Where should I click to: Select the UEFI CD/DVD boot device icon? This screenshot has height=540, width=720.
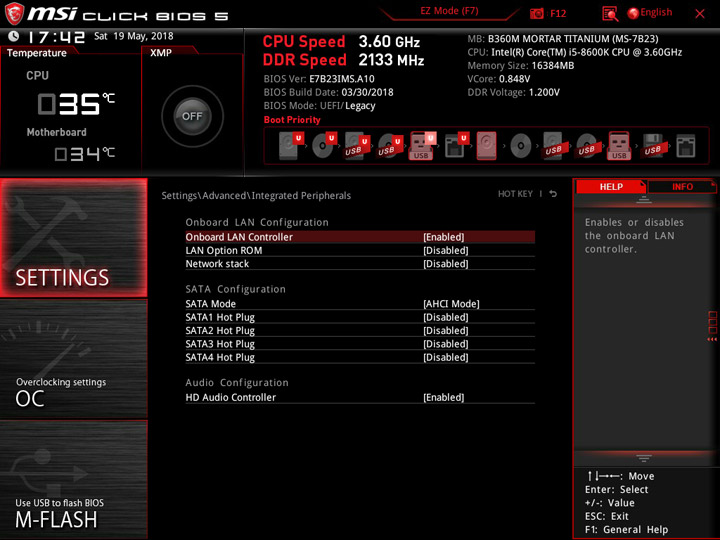(324, 146)
